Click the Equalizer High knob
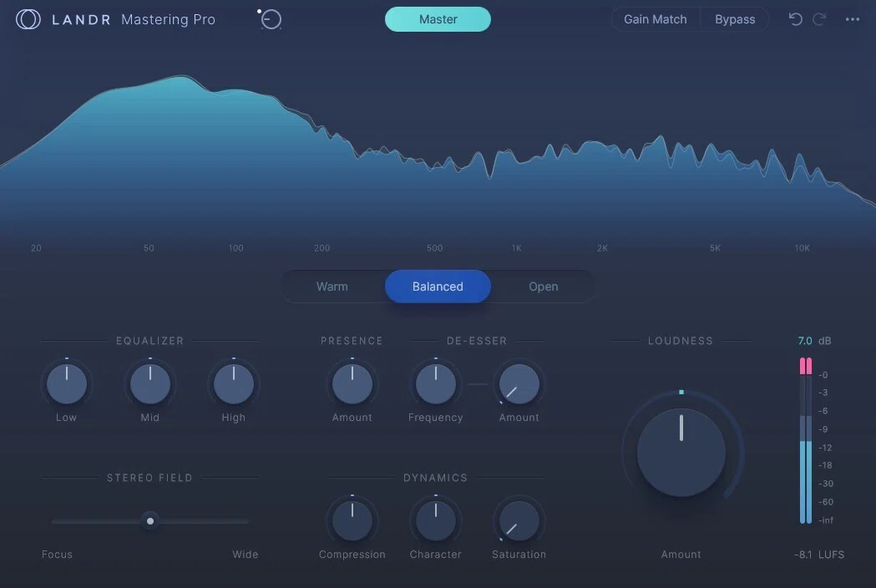This screenshot has height=588, width=876. click(x=234, y=384)
